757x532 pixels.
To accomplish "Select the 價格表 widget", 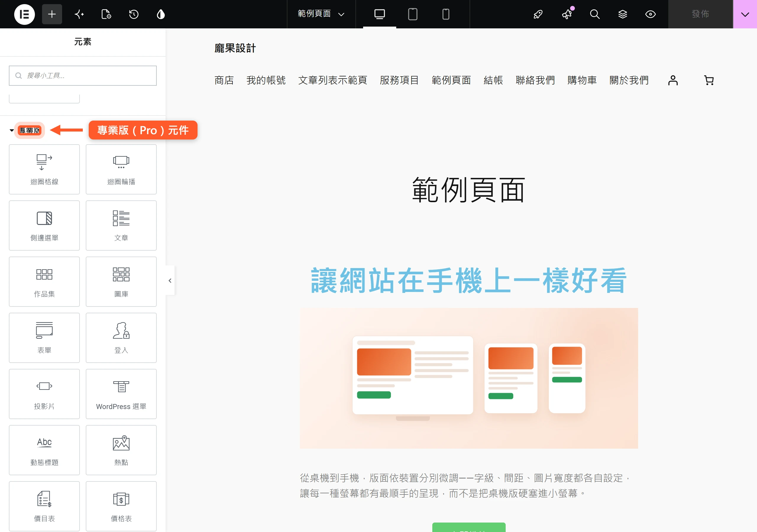I will click(x=121, y=506).
